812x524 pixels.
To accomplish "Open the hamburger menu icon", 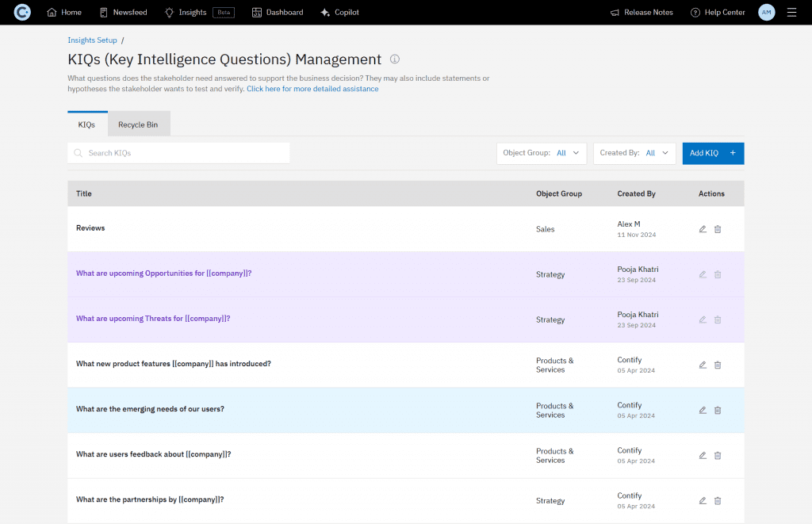I will coord(791,13).
